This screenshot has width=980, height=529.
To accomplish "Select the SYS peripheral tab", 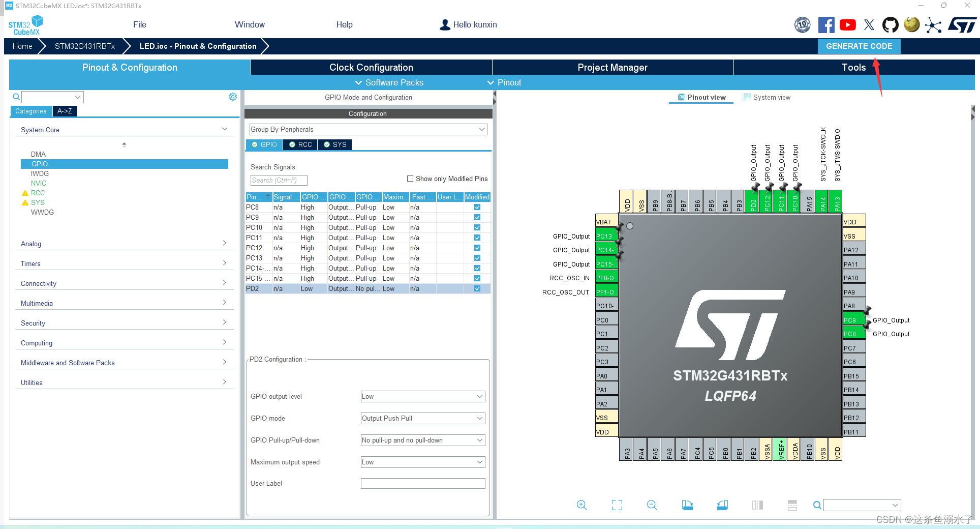I will pyautogui.click(x=335, y=144).
